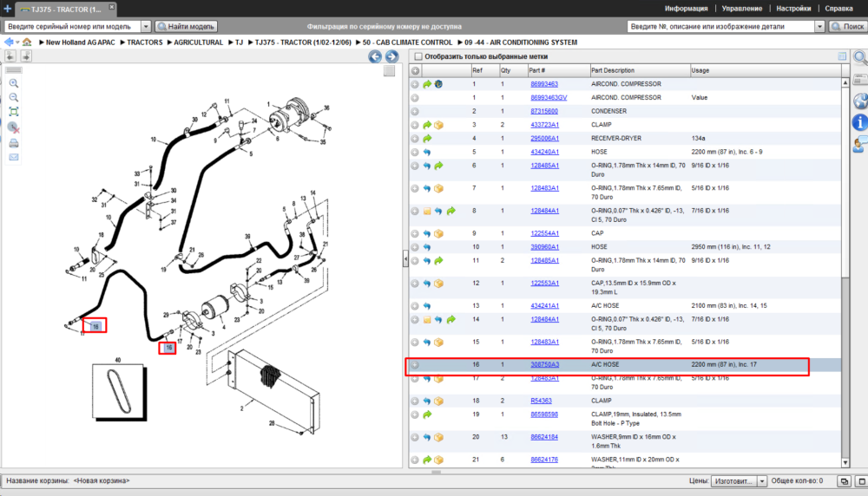This screenshot has width=868, height=496.
Task: Click the Найти модель button
Action: tap(186, 27)
